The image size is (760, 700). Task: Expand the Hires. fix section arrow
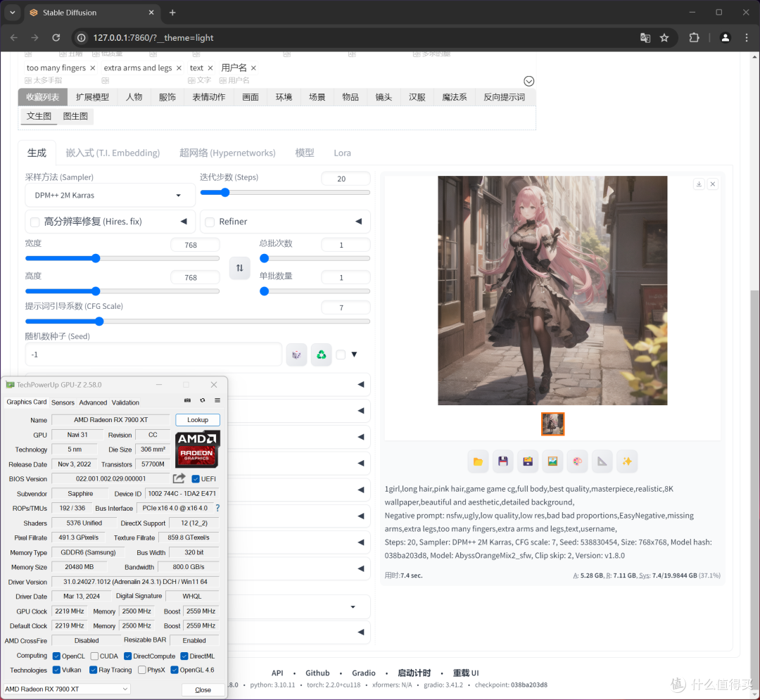pos(184,222)
